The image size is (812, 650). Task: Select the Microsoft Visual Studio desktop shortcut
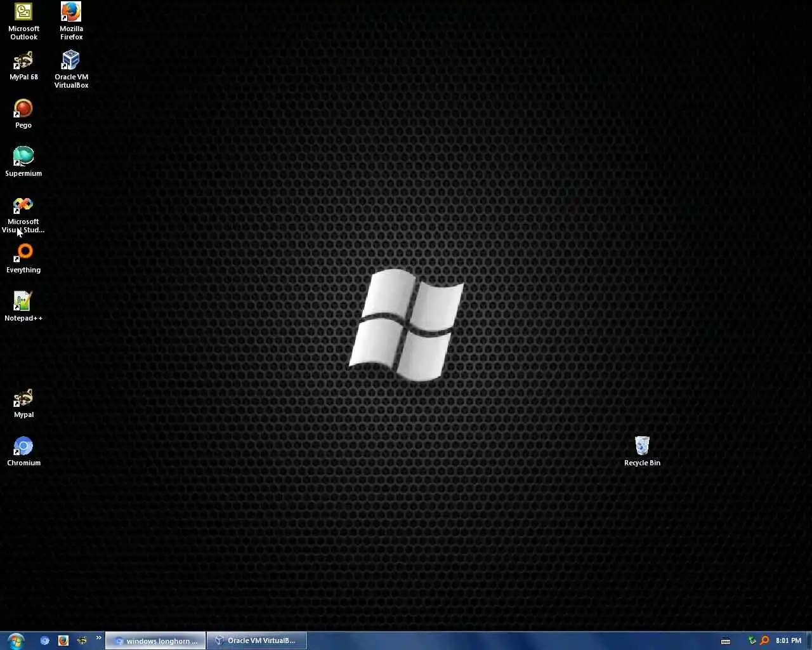coord(23,215)
